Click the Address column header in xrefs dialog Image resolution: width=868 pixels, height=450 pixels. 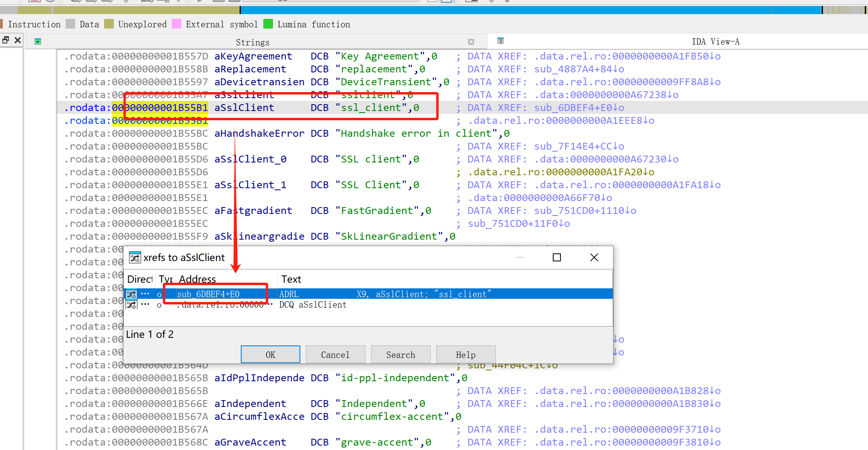coord(197,279)
